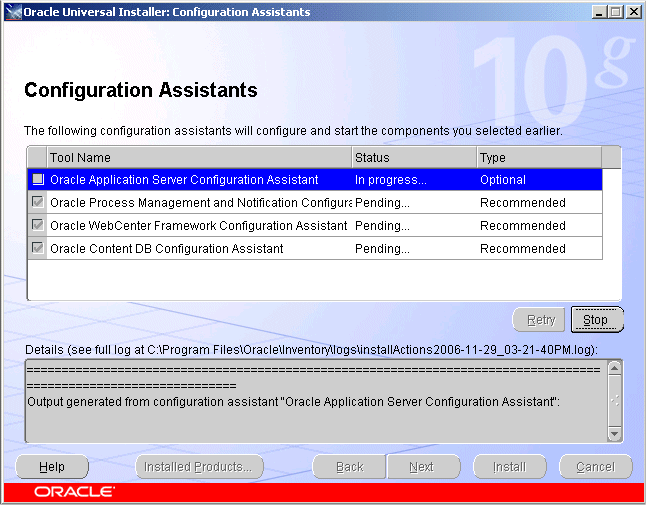Click the Tool Name column header
646x505 pixels.
tap(199, 157)
